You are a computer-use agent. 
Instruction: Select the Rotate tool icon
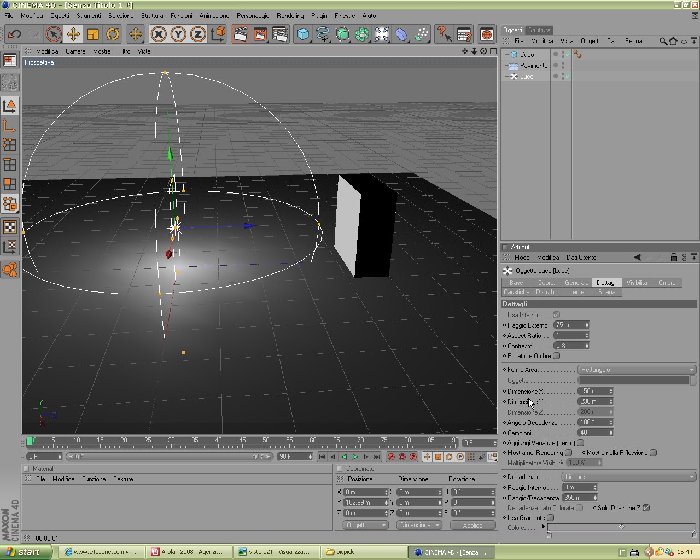point(112,34)
